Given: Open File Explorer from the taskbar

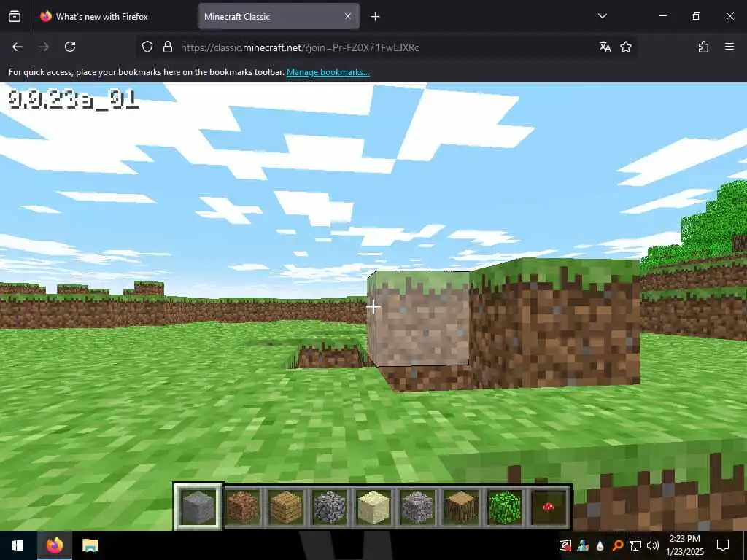Looking at the screenshot, I should (90, 545).
